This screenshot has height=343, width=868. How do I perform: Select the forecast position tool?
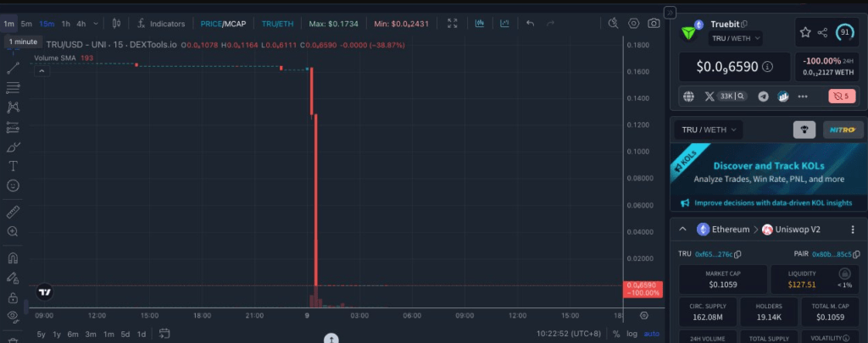(x=13, y=127)
